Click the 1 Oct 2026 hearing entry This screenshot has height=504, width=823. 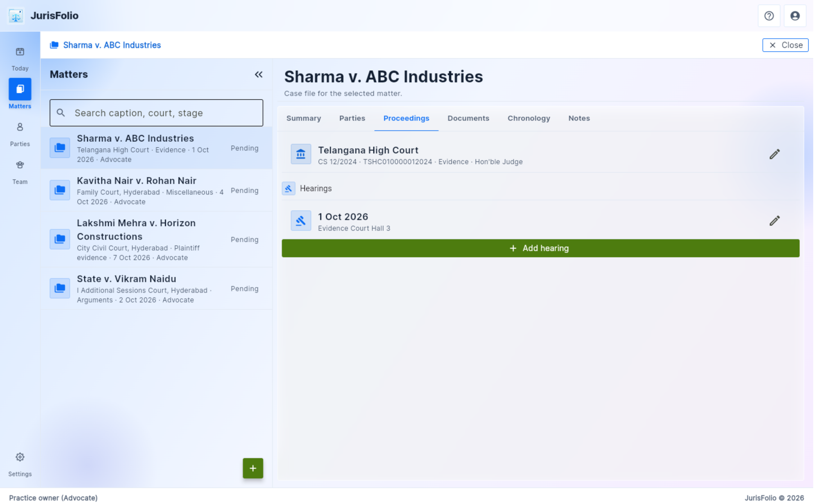click(540, 221)
